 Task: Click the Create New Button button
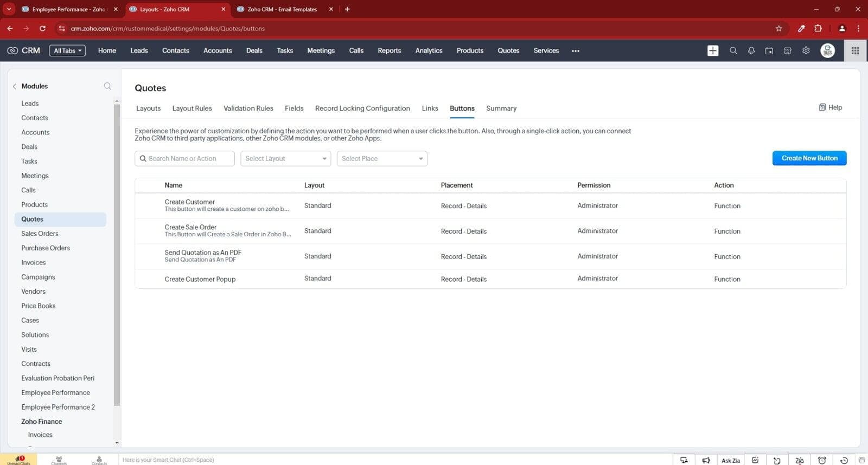click(809, 158)
